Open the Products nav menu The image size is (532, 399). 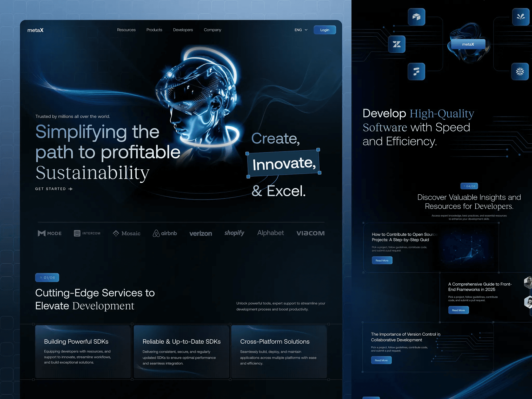pos(154,30)
